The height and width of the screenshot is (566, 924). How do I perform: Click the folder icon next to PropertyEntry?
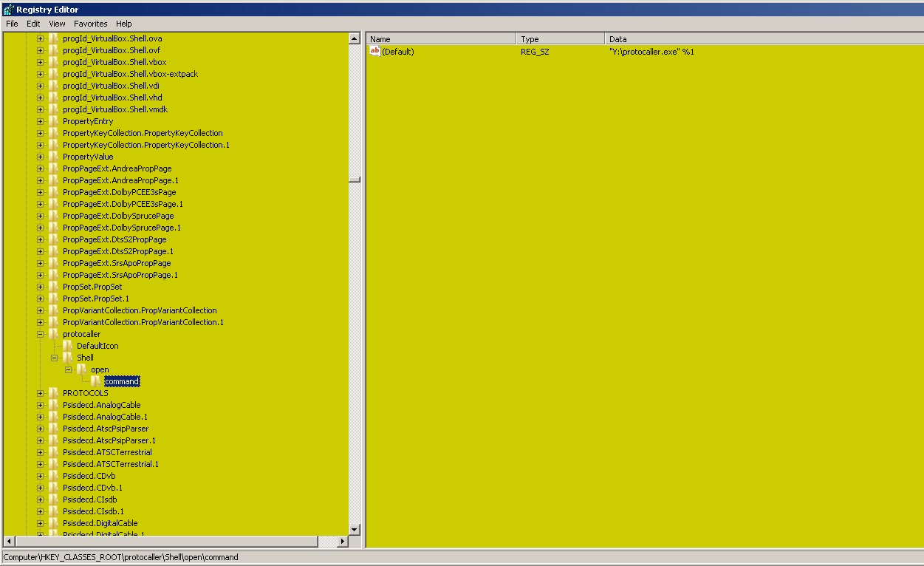point(53,121)
